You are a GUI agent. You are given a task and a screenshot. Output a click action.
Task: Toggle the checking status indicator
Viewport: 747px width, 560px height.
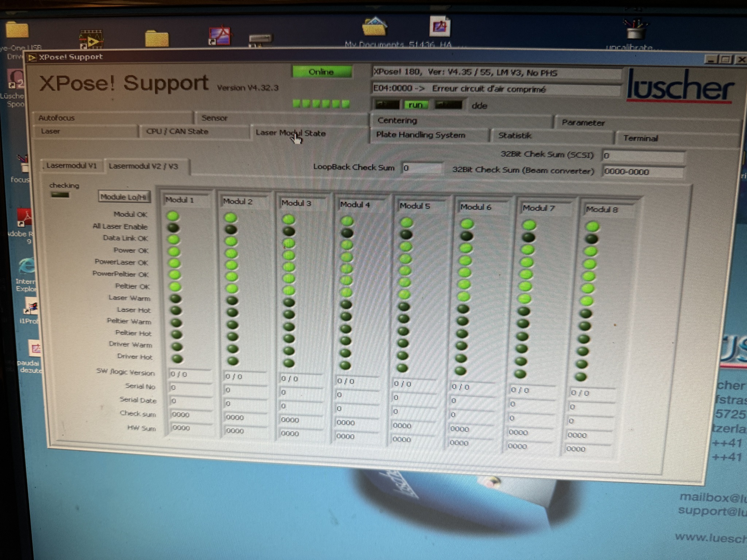click(x=60, y=195)
